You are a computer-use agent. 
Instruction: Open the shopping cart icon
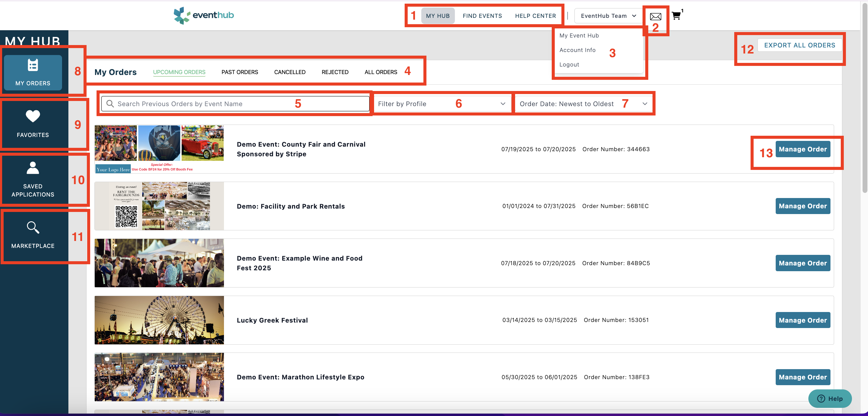pos(676,15)
